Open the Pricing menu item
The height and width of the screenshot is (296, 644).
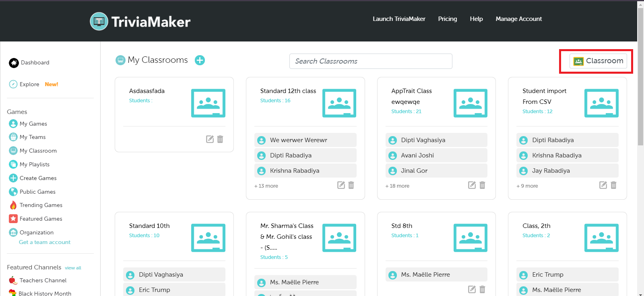(447, 19)
